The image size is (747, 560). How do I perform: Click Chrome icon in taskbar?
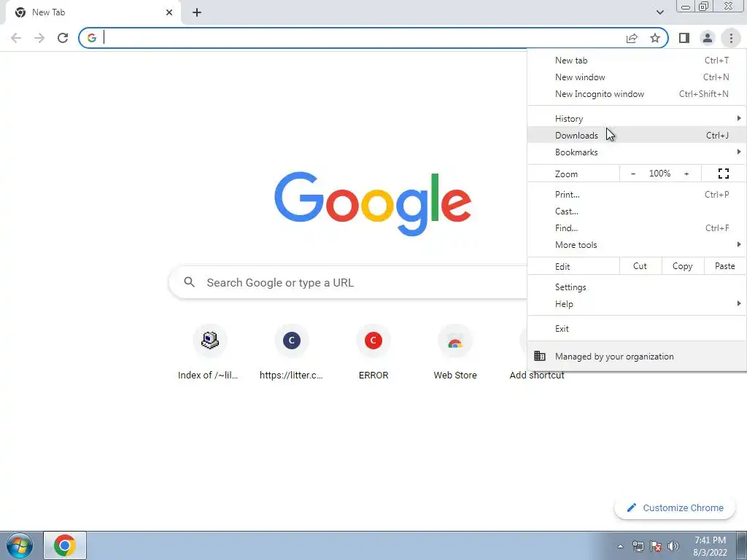click(65, 545)
